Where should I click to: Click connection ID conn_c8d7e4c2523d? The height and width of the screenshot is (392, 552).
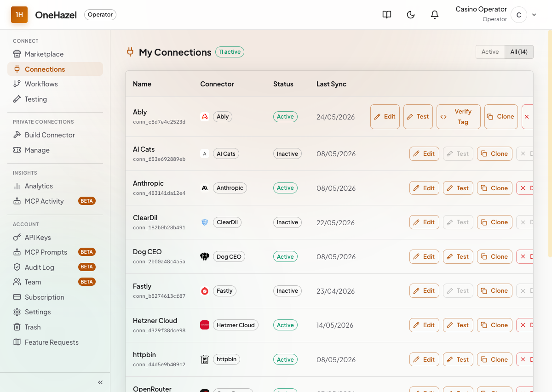[x=159, y=122]
